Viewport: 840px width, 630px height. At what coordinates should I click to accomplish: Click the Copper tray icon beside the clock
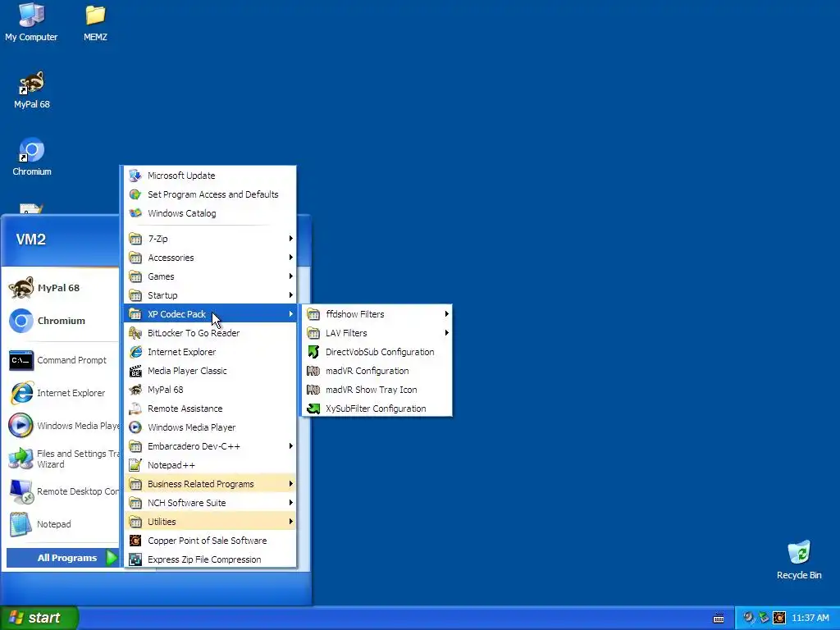pos(779,618)
